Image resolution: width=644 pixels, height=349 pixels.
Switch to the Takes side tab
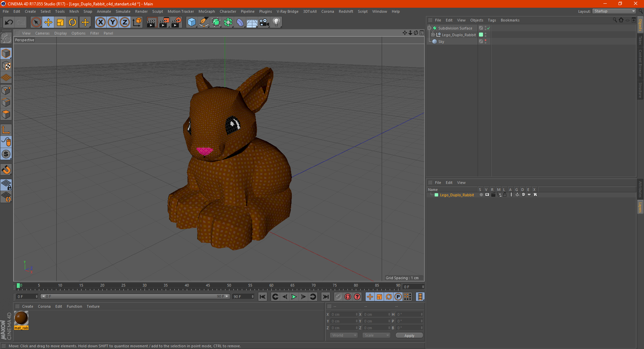pyautogui.click(x=640, y=40)
